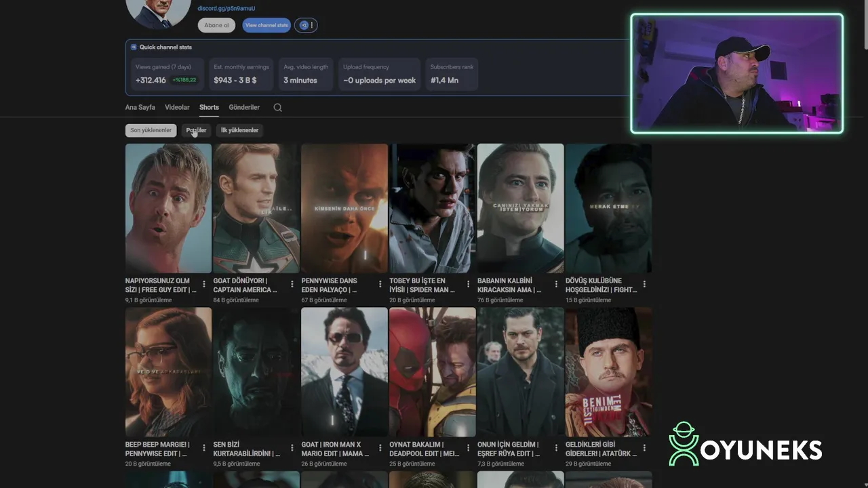Click View channel stats button
868x488 pixels.
[x=267, y=25]
